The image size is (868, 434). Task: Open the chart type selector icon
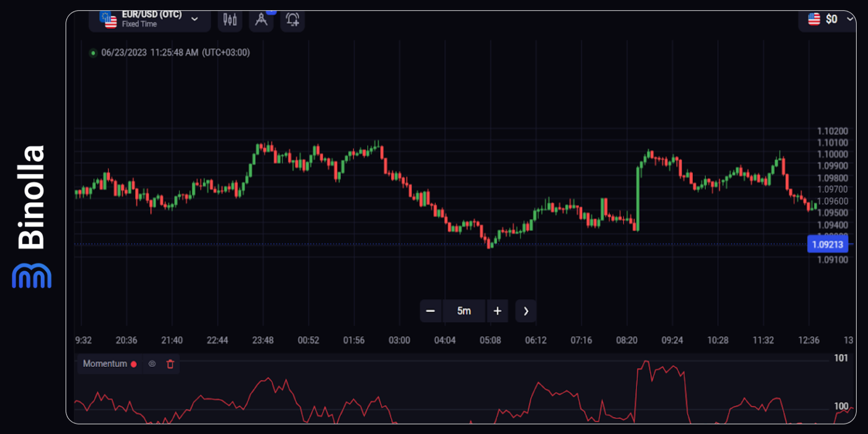coord(229,19)
